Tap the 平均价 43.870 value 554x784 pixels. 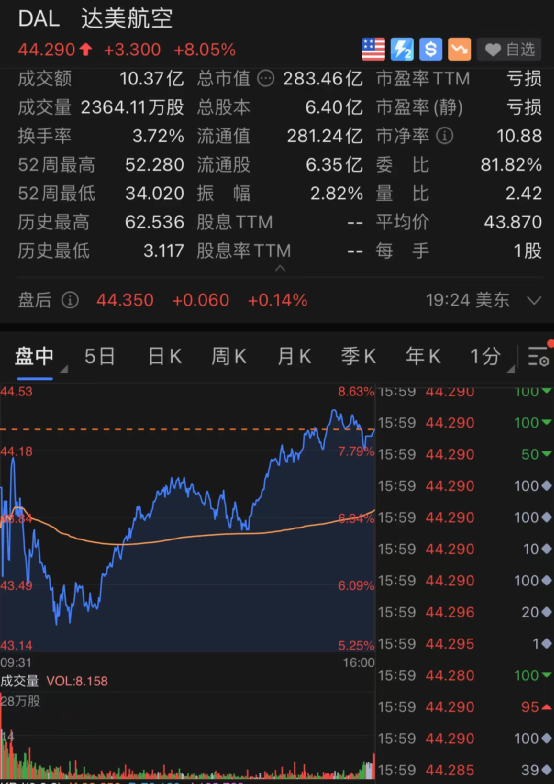[512, 222]
